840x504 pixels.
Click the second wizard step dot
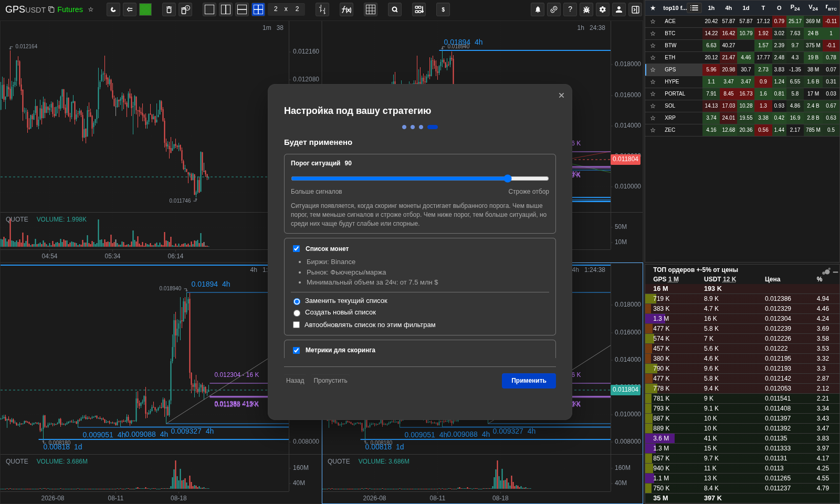[413, 127]
